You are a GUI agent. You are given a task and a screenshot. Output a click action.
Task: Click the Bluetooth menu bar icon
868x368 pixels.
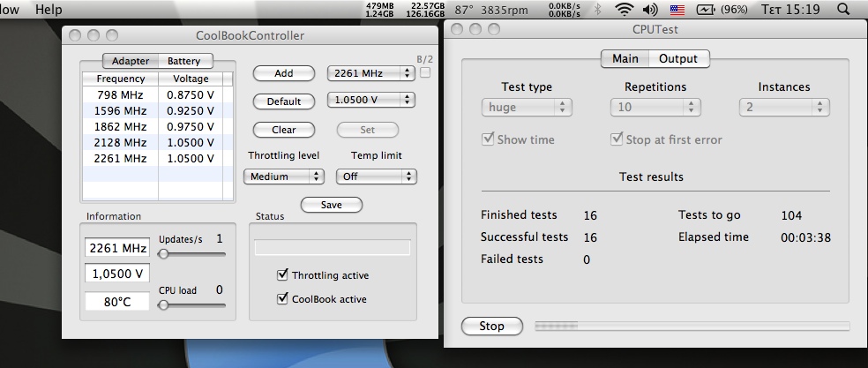click(597, 10)
